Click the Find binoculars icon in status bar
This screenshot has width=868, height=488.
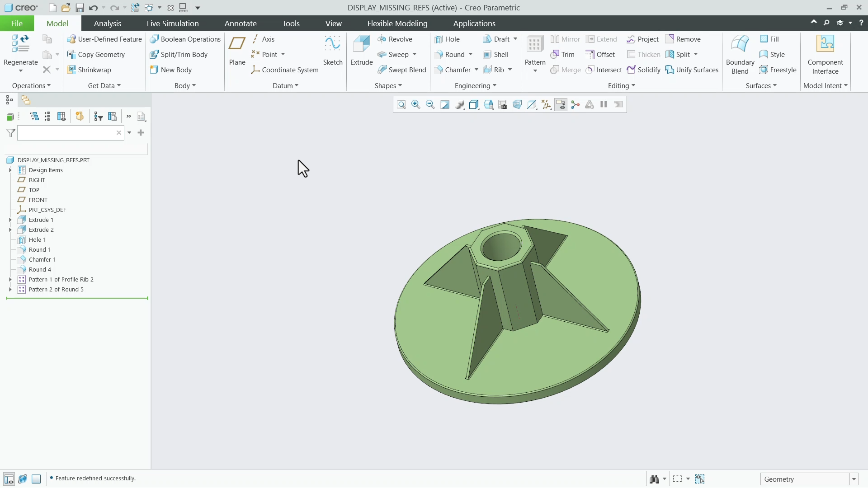click(x=654, y=479)
